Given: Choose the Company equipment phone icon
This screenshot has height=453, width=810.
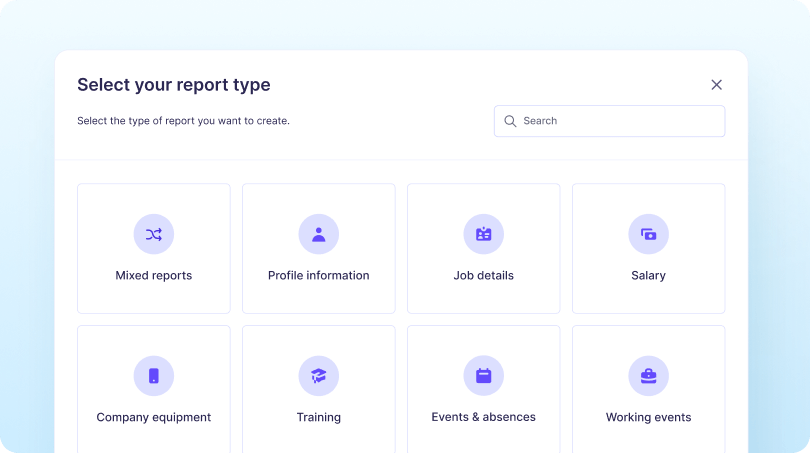Looking at the screenshot, I should (153, 376).
